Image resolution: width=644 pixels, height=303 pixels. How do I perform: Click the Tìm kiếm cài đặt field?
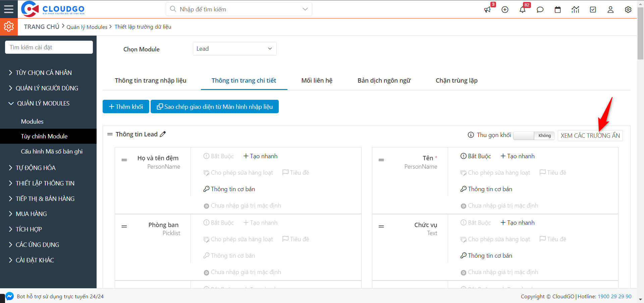coord(49,47)
